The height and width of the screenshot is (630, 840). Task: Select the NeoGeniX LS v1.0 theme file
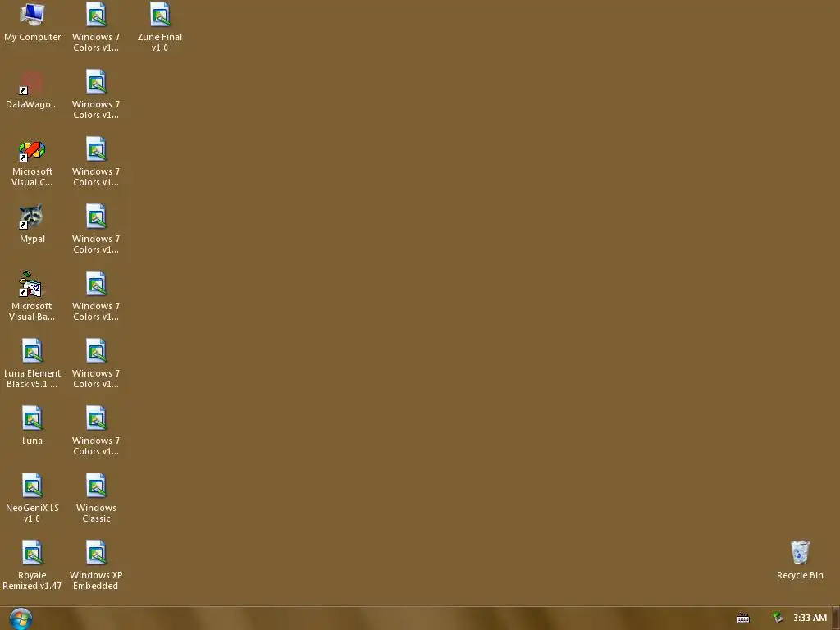coord(32,498)
